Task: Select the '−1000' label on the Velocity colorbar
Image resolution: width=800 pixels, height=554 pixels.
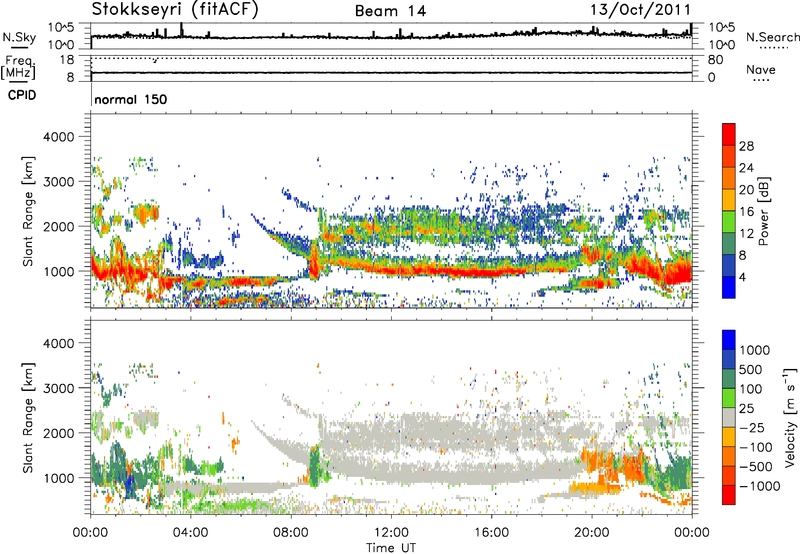Action: [759, 486]
